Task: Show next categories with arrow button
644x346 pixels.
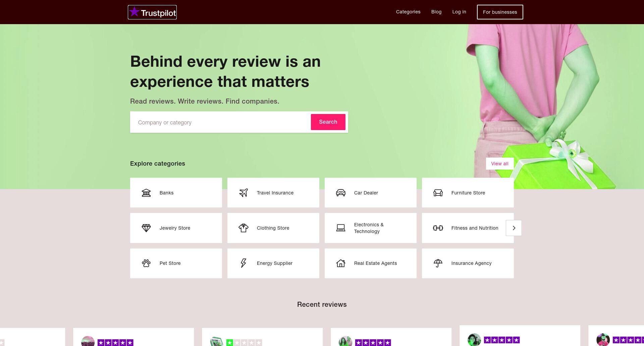Action: [514, 228]
